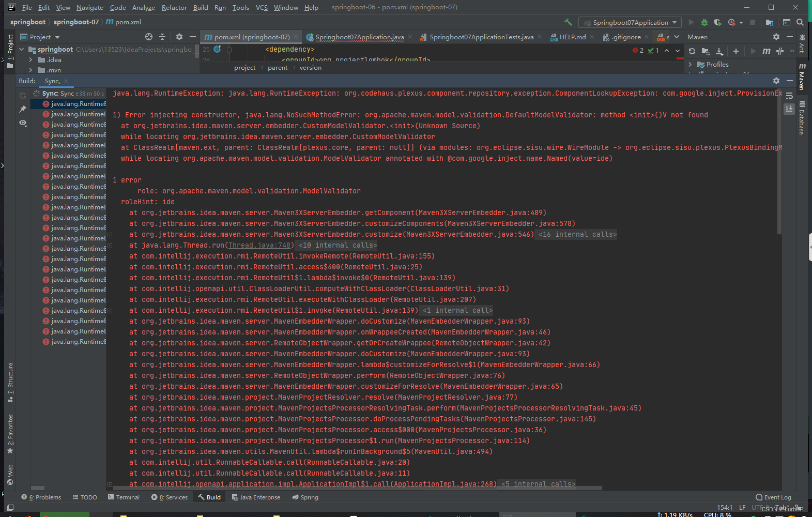Open the Java Enterprise tool window
The width and height of the screenshot is (812, 517).
pos(256,497)
